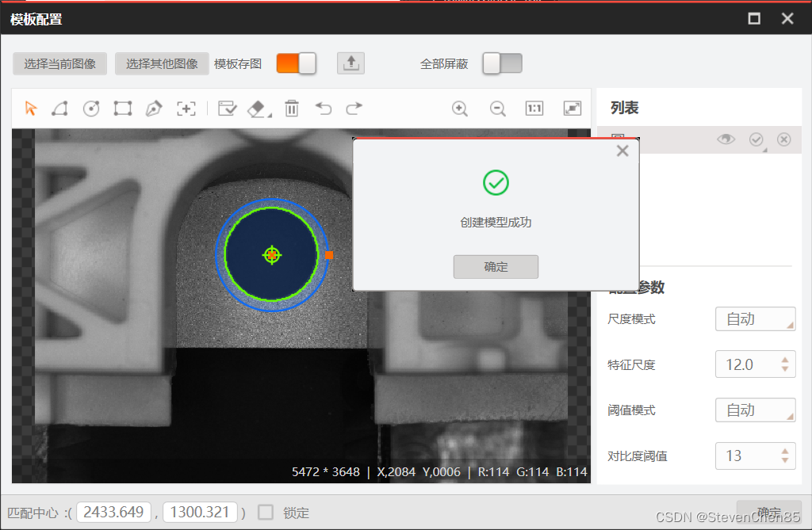Hide the 圆 item via its eye icon
Image resolution: width=812 pixels, height=530 pixels.
click(x=726, y=139)
